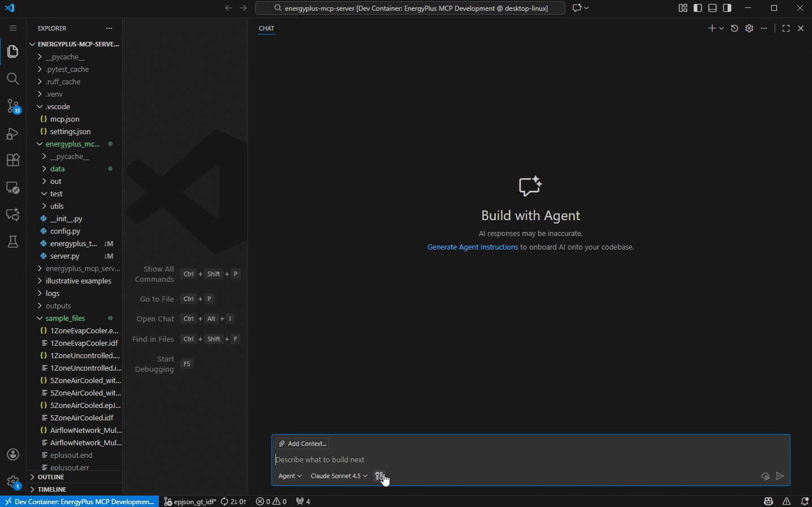
Task: Open the Agent mode dropdown
Action: coord(290,476)
